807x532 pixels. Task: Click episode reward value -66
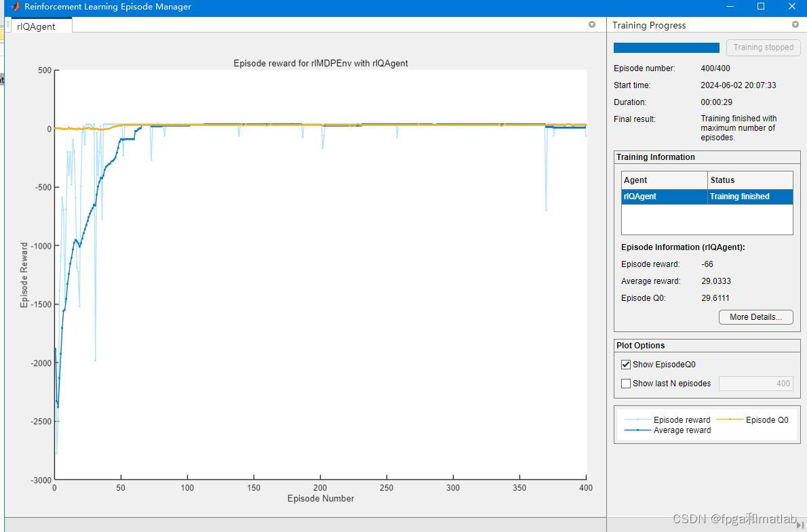pyautogui.click(x=707, y=264)
